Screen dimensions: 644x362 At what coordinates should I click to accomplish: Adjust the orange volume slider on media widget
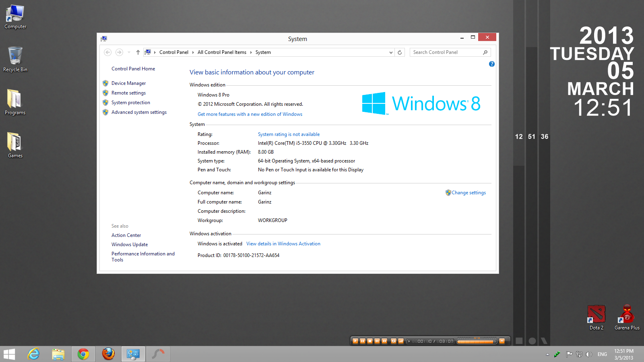point(477,341)
